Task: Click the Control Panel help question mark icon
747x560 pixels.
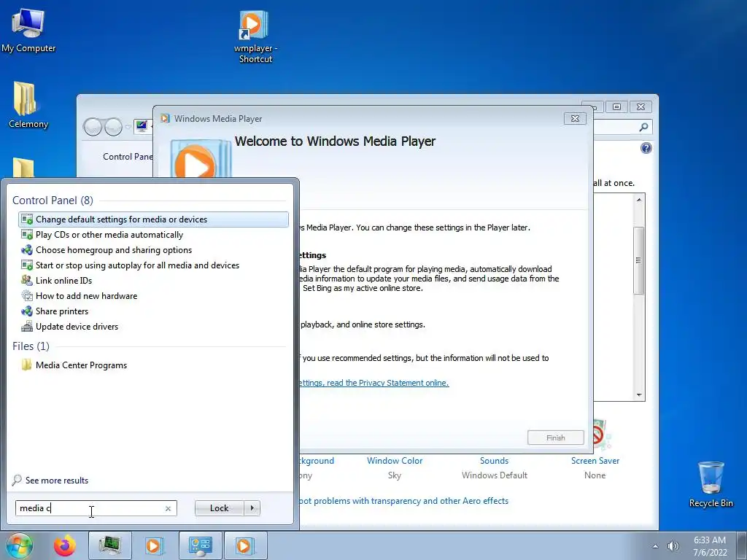Action: point(646,148)
